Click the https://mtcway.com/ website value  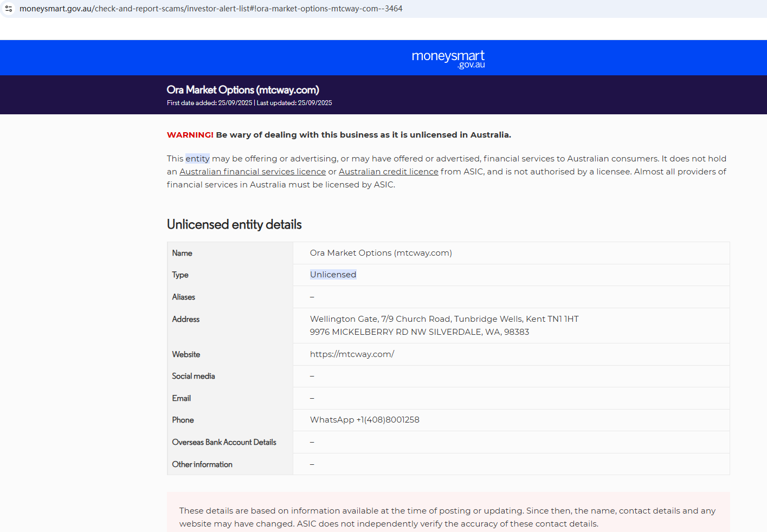pyautogui.click(x=352, y=354)
